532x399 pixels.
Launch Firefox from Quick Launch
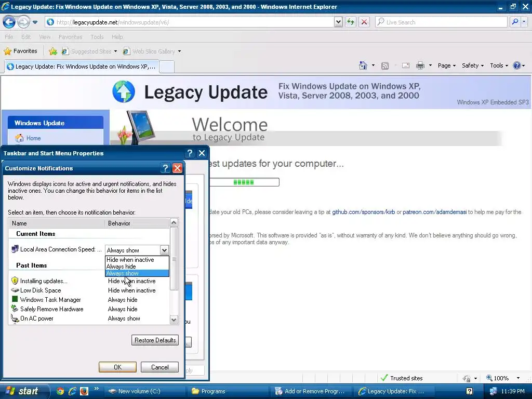click(84, 391)
